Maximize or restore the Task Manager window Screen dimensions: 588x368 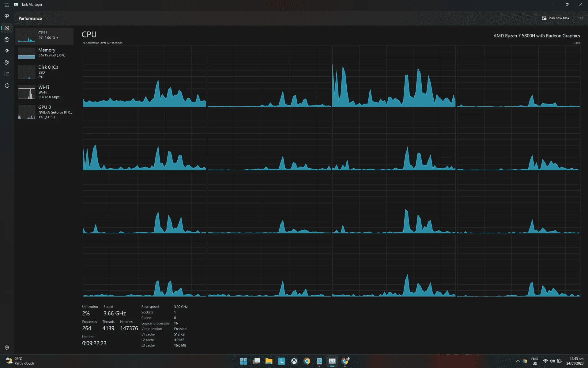tap(567, 4)
